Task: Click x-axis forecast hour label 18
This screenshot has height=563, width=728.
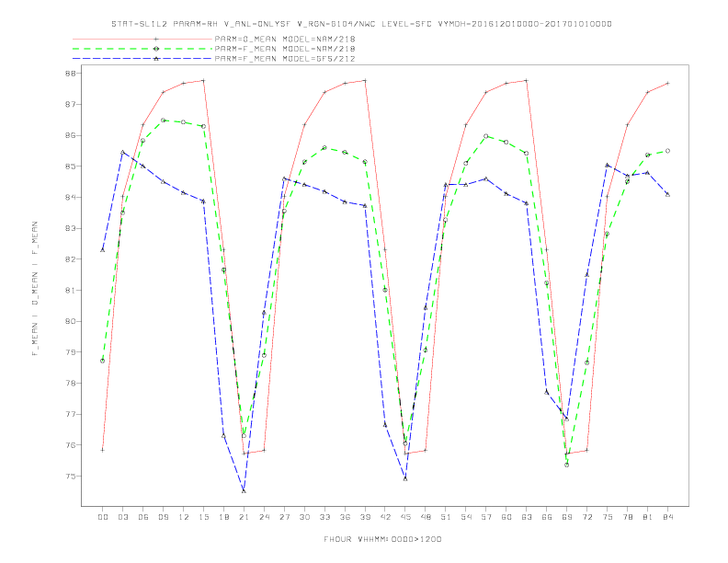Action: (x=223, y=517)
